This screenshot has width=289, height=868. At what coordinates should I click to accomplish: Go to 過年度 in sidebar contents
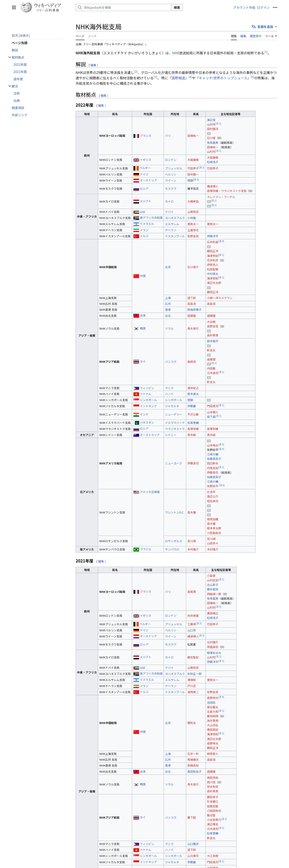coord(18,79)
